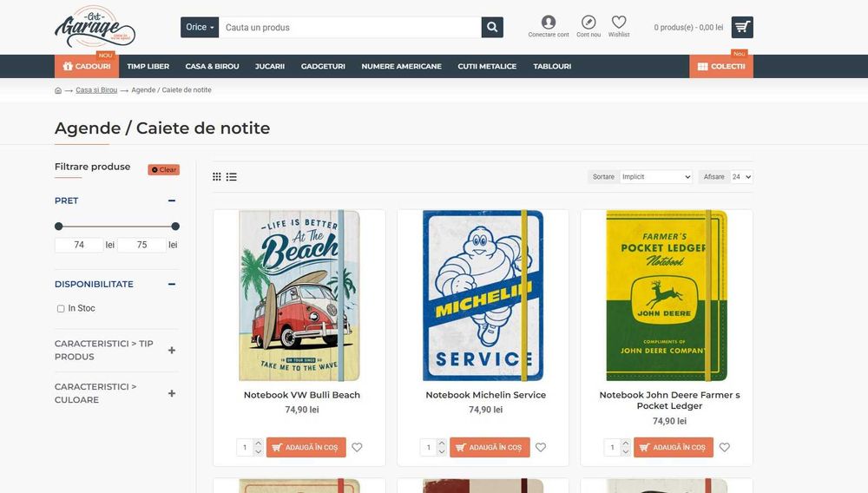Click quantity field for Michelin Service notebook

pos(429,447)
